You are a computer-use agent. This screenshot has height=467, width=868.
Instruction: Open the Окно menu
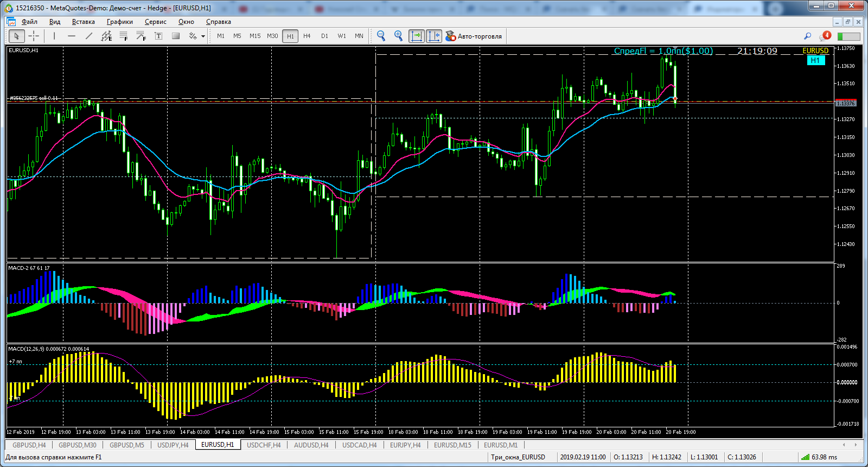coord(186,22)
